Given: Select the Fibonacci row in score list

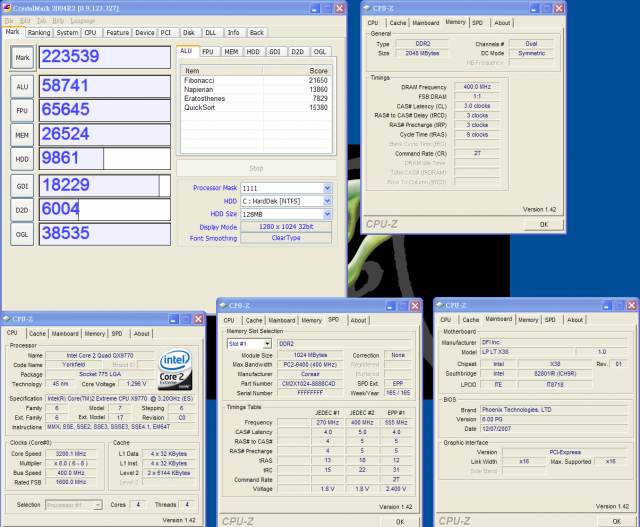Looking at the screenshot, I should pos(256,80).
